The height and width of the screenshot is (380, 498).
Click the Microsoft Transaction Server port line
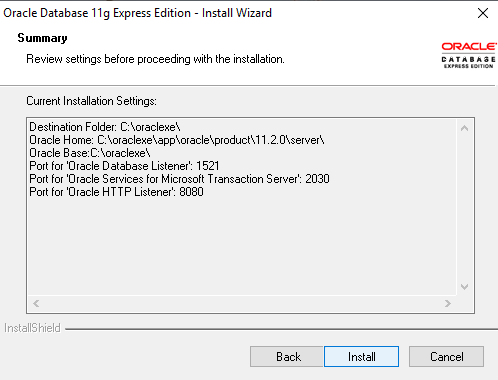point(179,179)
